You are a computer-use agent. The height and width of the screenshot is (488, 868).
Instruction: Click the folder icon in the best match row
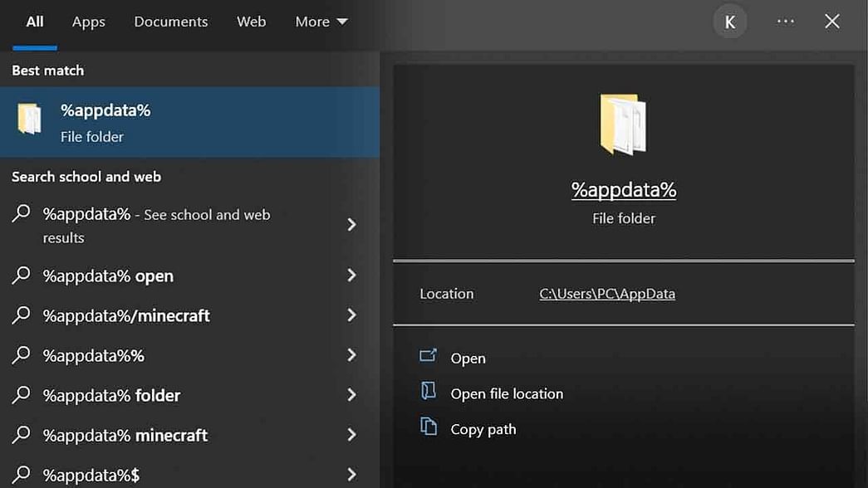click(x=29, y=119)
